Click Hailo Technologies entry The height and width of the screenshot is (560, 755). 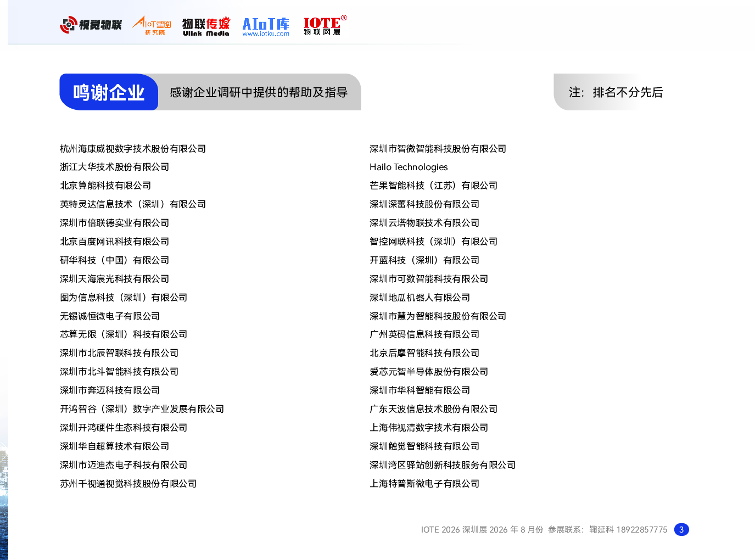(409, 167)
